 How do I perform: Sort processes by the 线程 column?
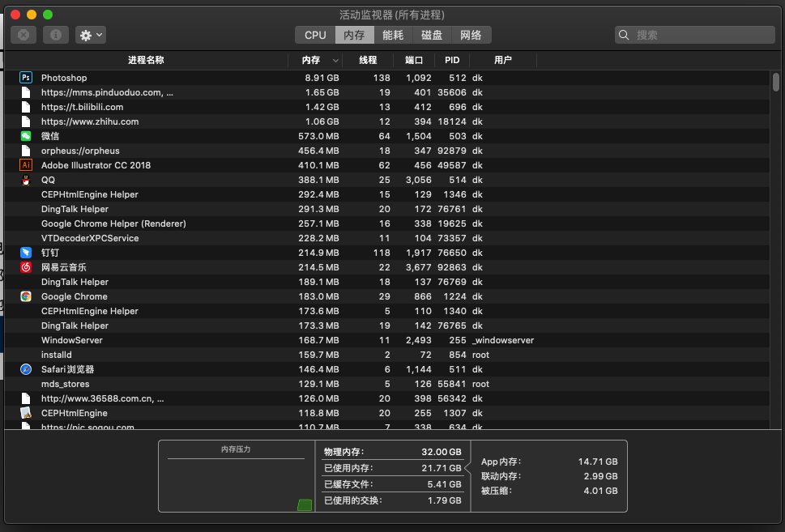click(x=368, y=60)
